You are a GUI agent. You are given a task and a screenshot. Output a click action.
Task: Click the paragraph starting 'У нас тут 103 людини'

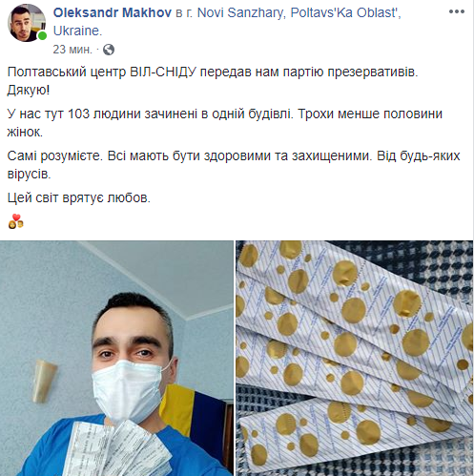(x=225, y=123)
